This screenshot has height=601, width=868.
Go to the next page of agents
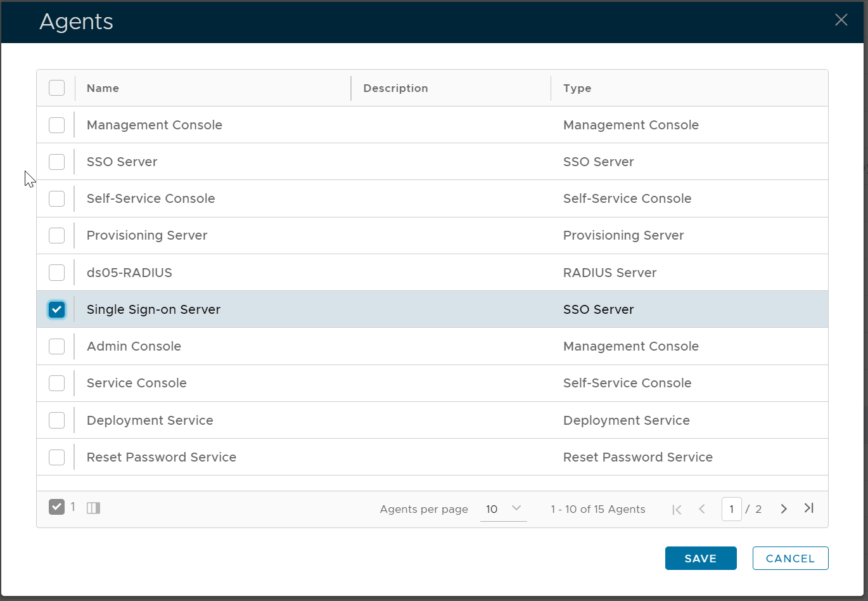tap(784, 508)
